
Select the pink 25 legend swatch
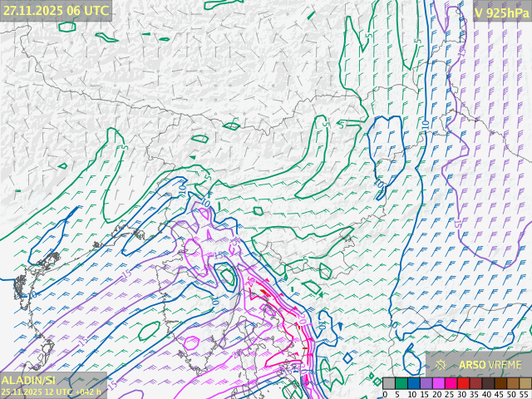coord(450,382)
